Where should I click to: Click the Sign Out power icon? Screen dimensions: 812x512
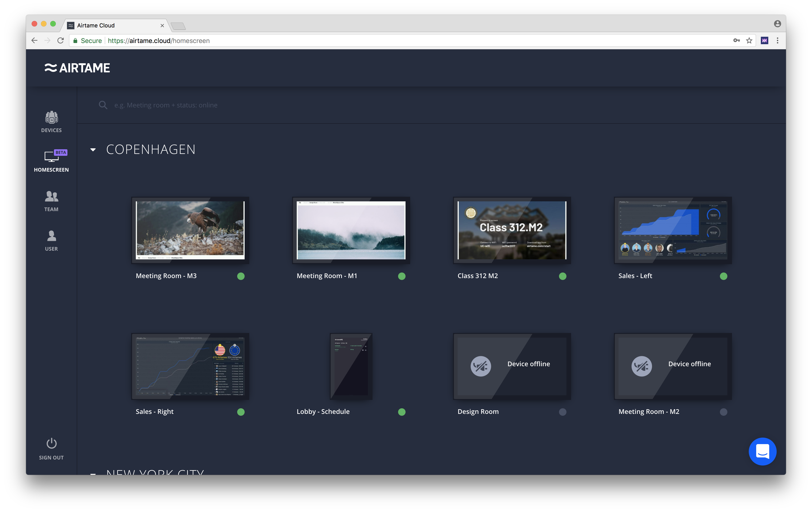51,443
